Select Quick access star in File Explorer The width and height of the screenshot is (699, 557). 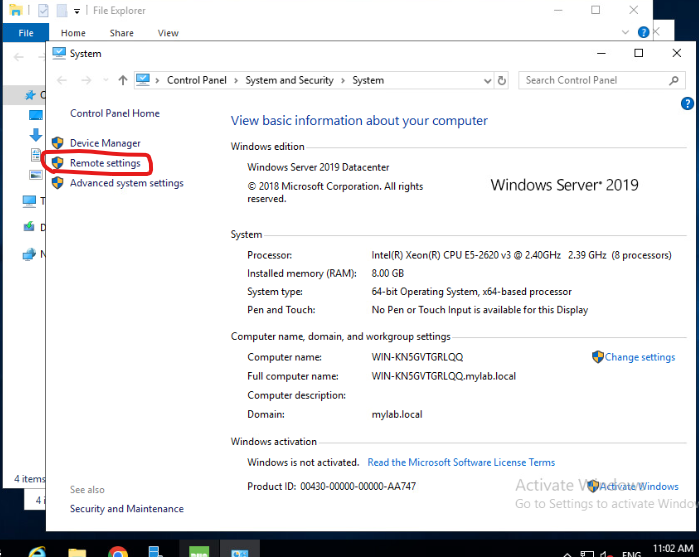[30, 95]
